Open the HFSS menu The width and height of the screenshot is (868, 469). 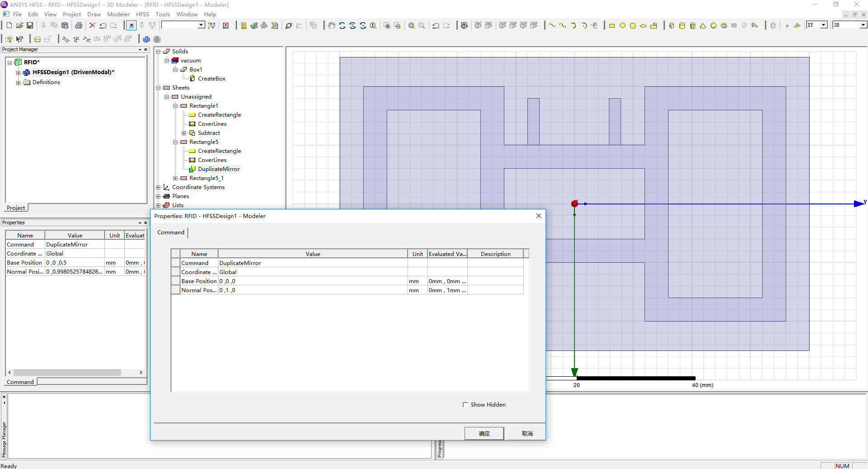(142, 14)
